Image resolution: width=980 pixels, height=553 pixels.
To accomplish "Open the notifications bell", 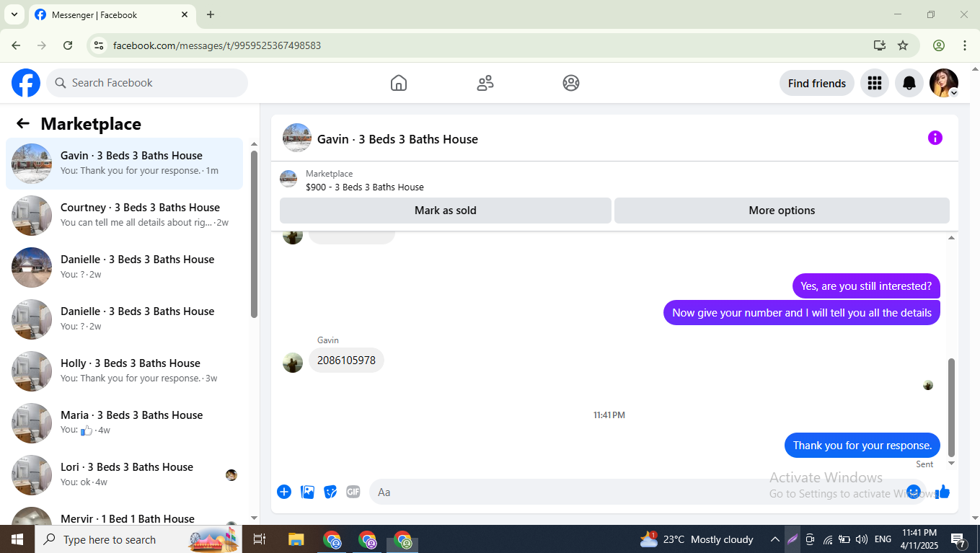I will [909, 83].
